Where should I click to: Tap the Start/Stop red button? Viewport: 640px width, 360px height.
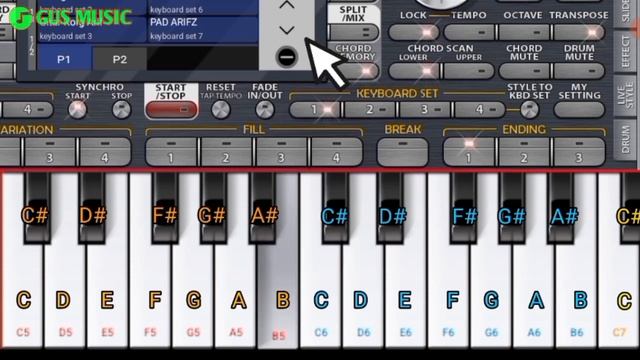coord(171,109)
